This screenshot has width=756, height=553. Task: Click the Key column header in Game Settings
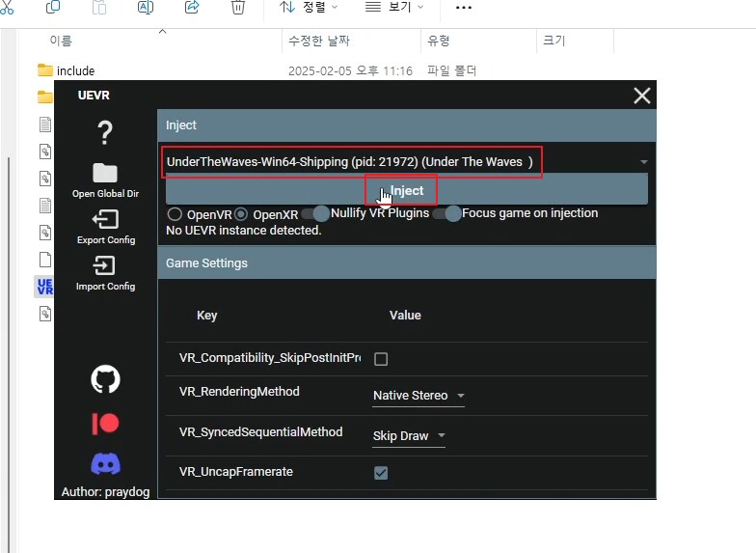tap(206, 315)
